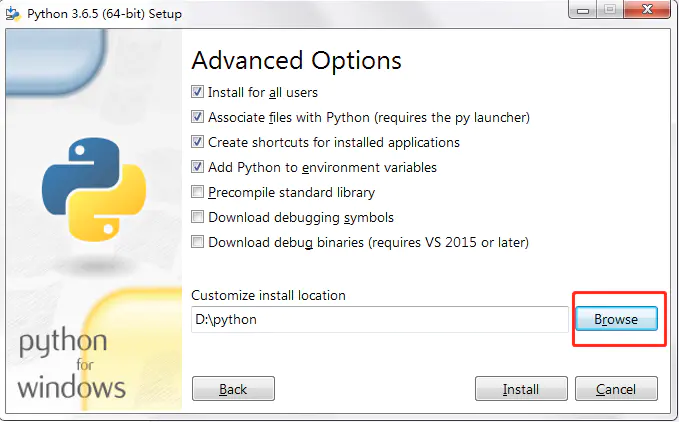Minimize the Python Setup window

[583, 10]
